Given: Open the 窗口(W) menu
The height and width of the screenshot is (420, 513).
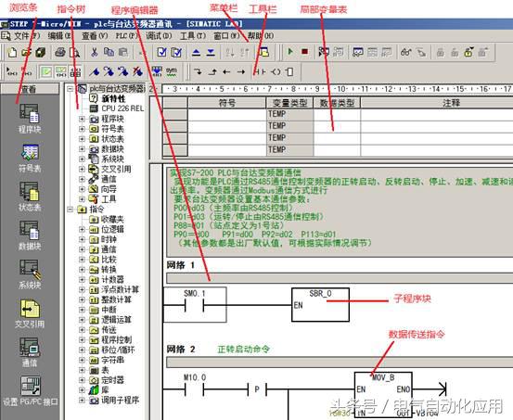Looking at the screenshot, I should point(226,35).
